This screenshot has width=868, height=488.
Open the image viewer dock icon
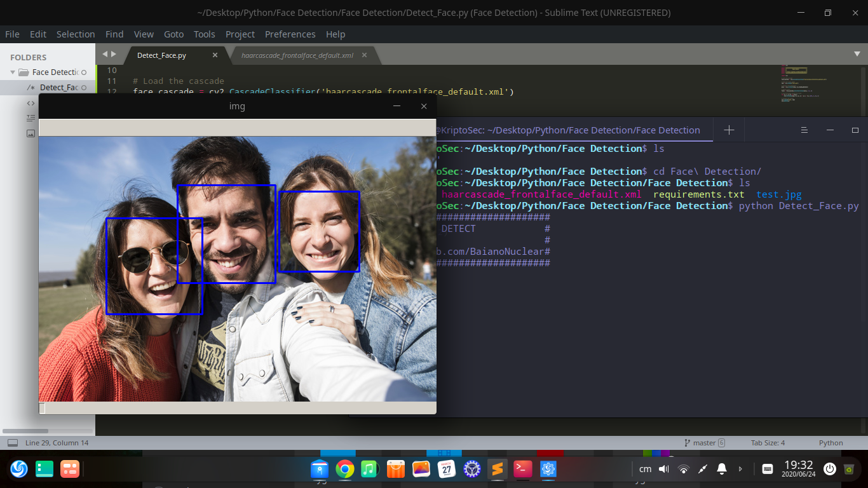[x=421, y=469]
